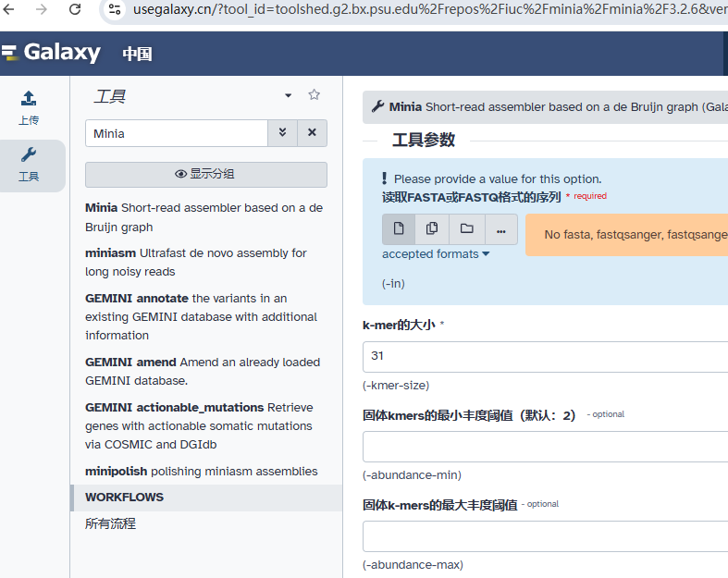Click the browser forward arrow
728x578 pixels.
(42, 9)
